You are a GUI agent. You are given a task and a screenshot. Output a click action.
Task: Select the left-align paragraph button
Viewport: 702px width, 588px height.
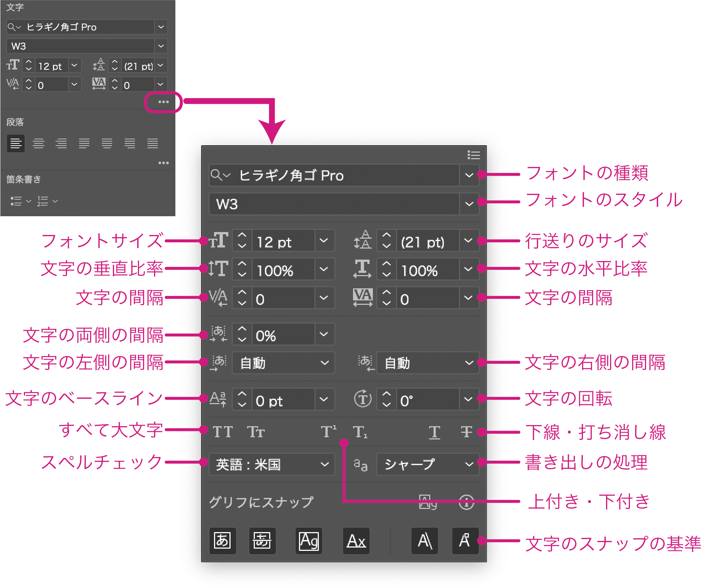(x=16, y=143)
